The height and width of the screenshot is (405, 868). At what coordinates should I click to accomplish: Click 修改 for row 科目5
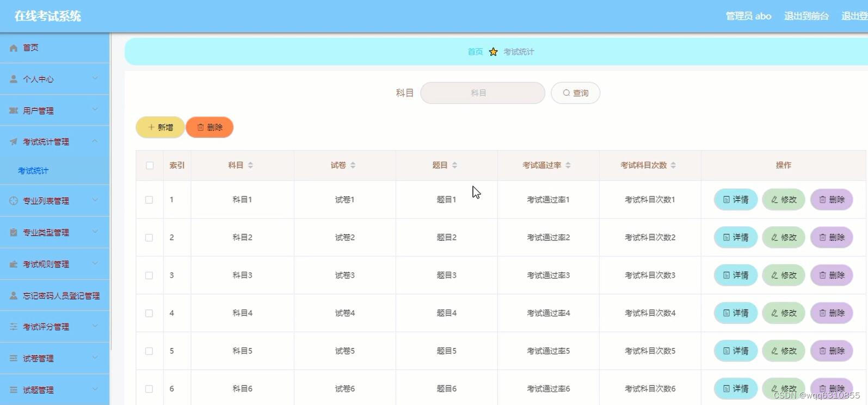click(x=784, y=351)
